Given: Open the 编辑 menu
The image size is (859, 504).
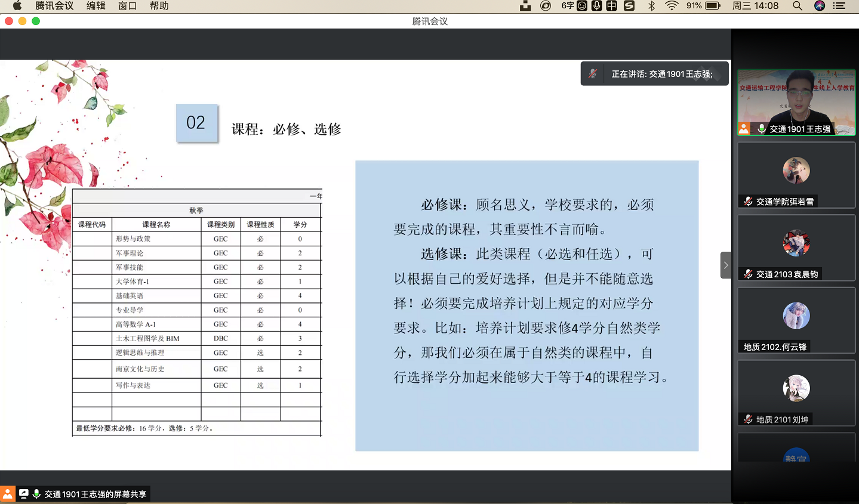Looking at the screenshot, I should (x=96, y=6).
